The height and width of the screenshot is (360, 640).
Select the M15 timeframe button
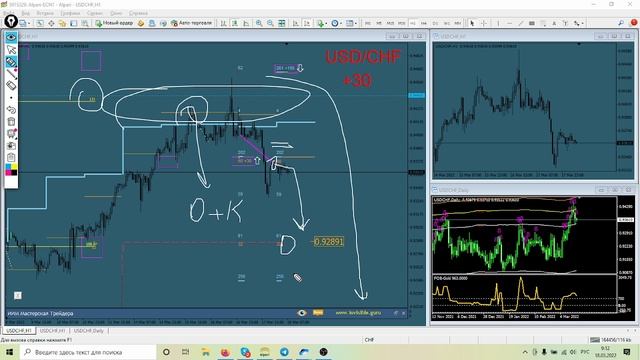390,24
